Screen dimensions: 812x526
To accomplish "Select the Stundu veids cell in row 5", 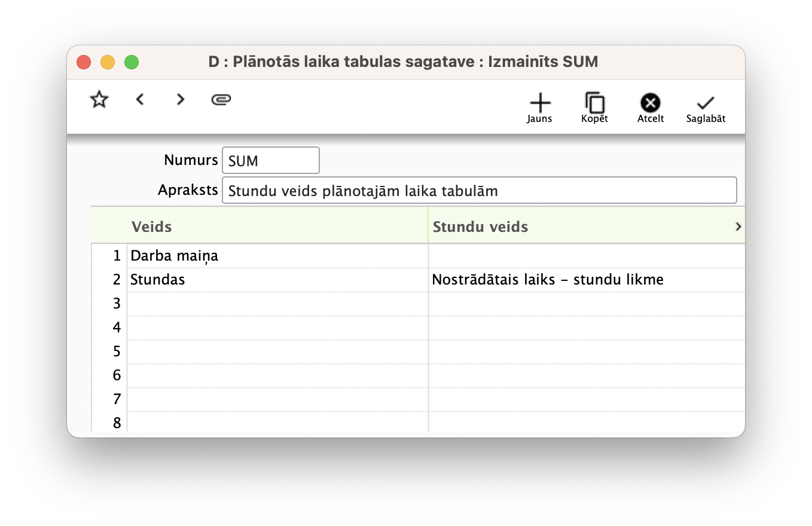I will [587, 351].
